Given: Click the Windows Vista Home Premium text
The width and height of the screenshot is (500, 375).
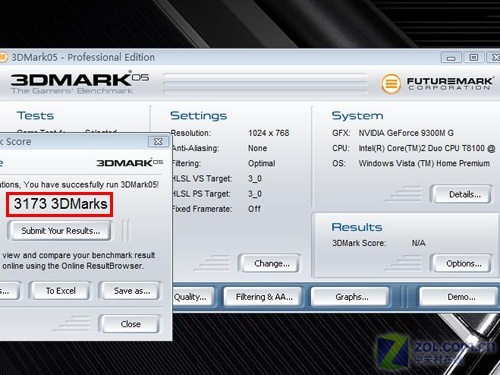Looking at the screenshot, I should 424,163.
